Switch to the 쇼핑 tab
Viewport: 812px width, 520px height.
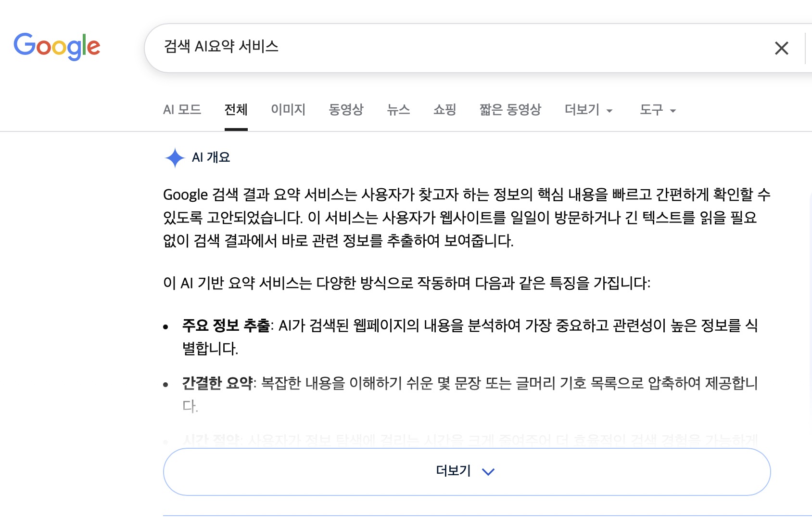444,110
